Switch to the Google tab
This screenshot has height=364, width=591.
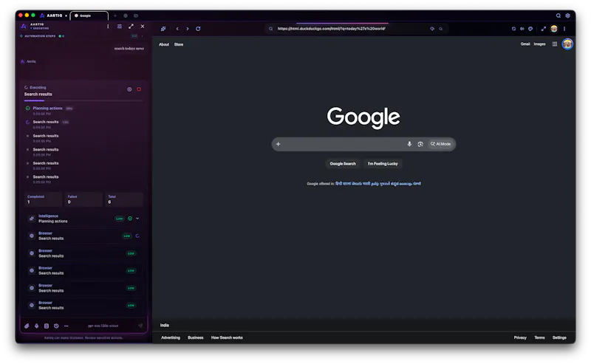(x=89, y=16)
